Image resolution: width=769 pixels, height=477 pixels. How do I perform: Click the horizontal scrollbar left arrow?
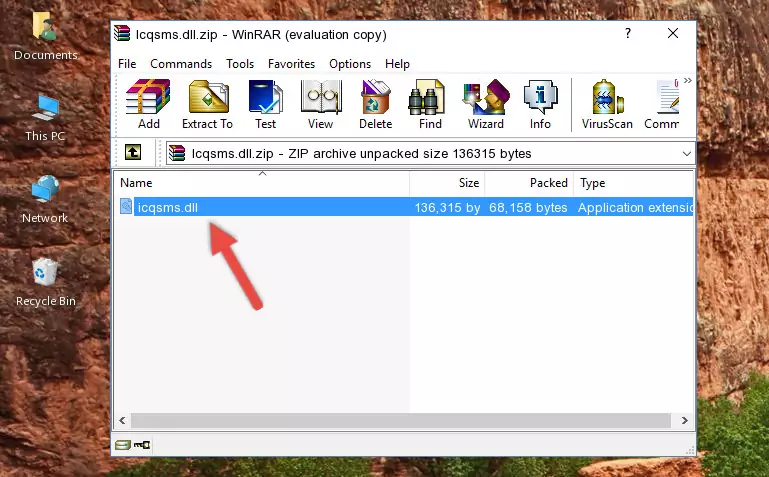point(123,420)
